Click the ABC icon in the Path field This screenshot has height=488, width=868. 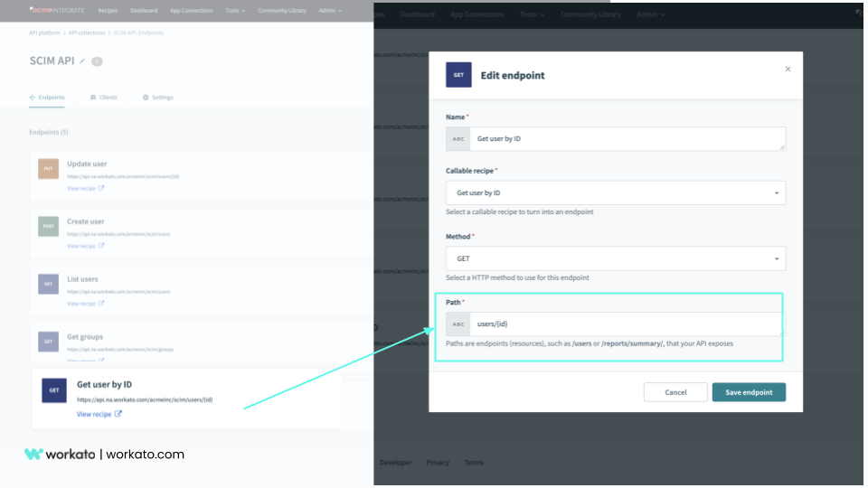(458, 324)
